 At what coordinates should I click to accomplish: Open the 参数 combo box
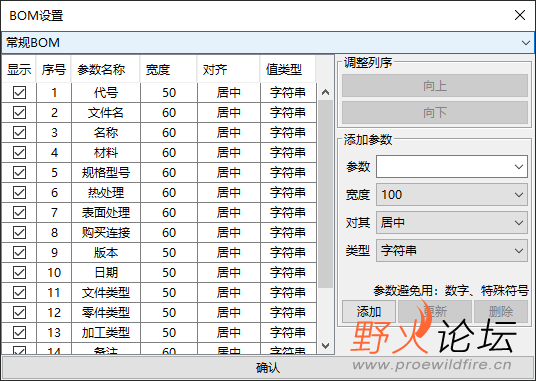[x=452, y=167]
